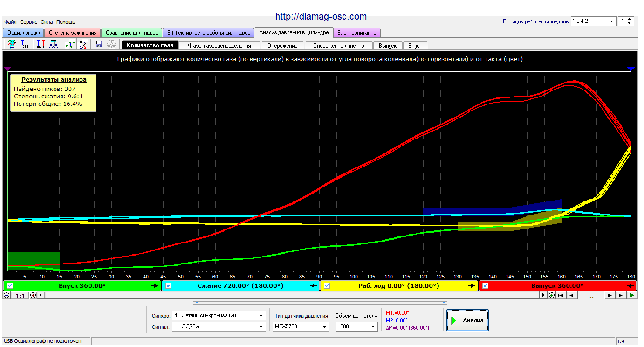The image size is (644, 347).
Task: Open the Сервис menu
Action: [x=28, y=22]
